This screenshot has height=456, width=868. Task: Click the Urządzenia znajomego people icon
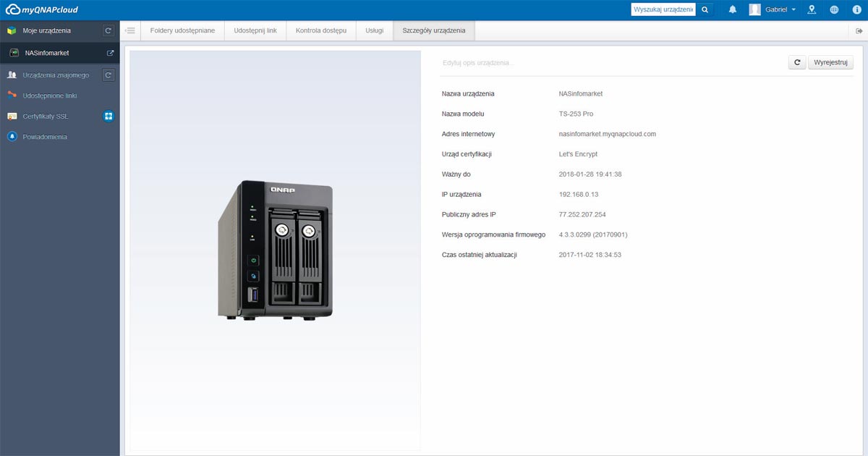click(12, 75)
